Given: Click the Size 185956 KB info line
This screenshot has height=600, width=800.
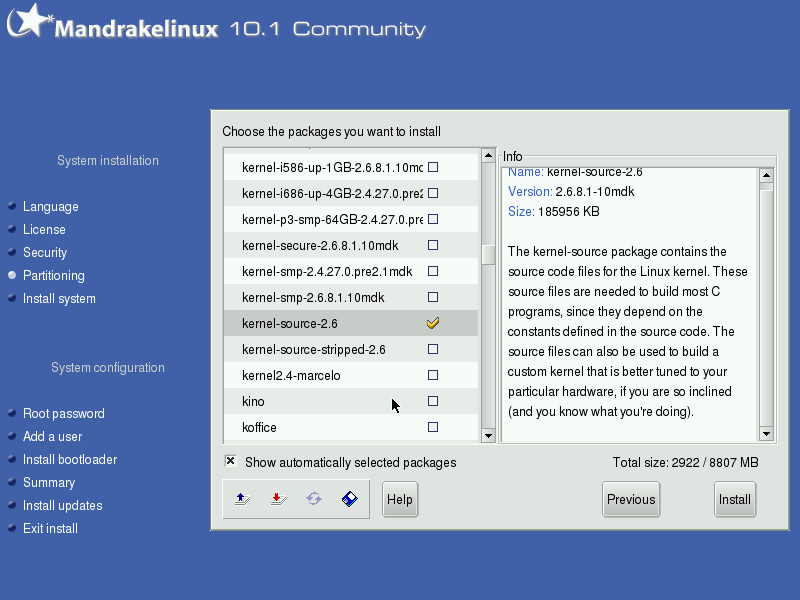Looking at the screenshot, I should point(554,212).
